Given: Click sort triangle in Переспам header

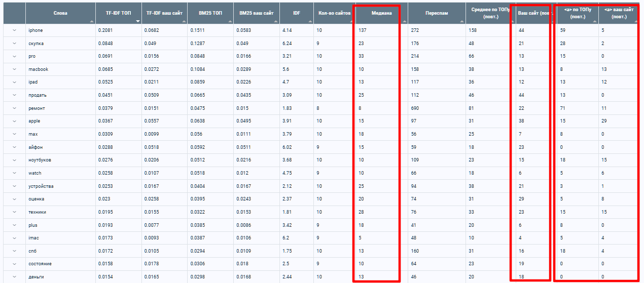Looking at the screenshot, I should tap(462, 22).
